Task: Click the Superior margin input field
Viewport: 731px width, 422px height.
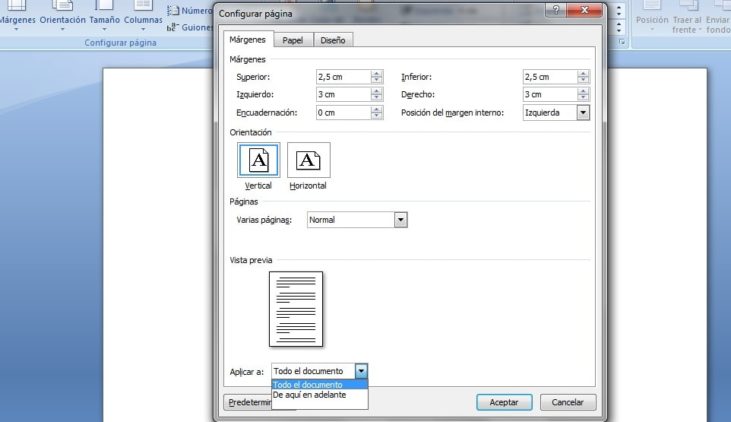Action: coord(342,77)
